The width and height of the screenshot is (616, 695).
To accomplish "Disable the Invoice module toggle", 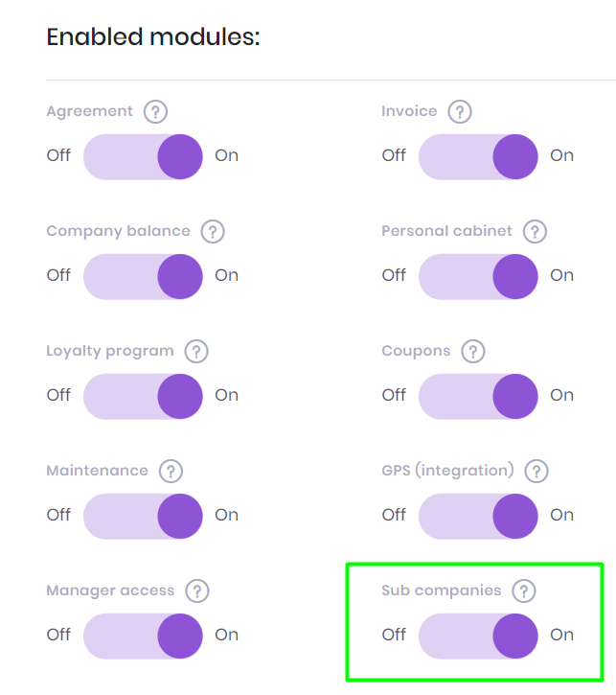I will click(478, 156).
